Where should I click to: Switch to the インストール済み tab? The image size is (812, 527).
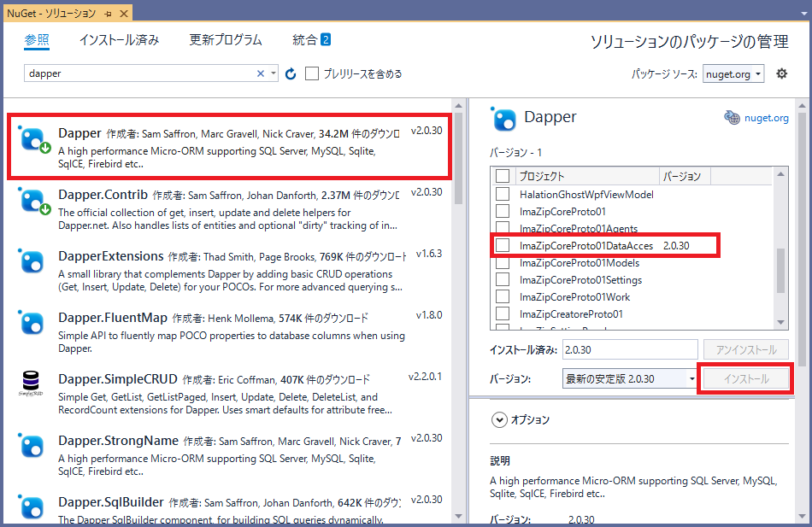tap(119, 40)
